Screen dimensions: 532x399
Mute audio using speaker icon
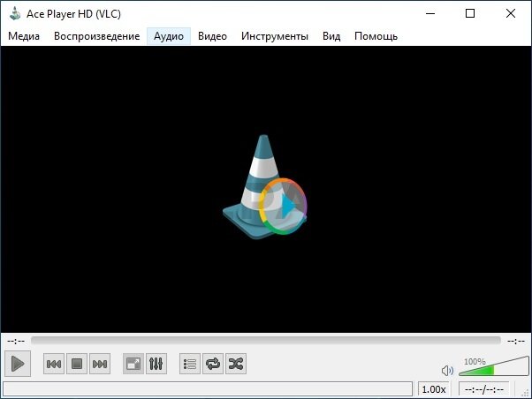coord(447,371)
